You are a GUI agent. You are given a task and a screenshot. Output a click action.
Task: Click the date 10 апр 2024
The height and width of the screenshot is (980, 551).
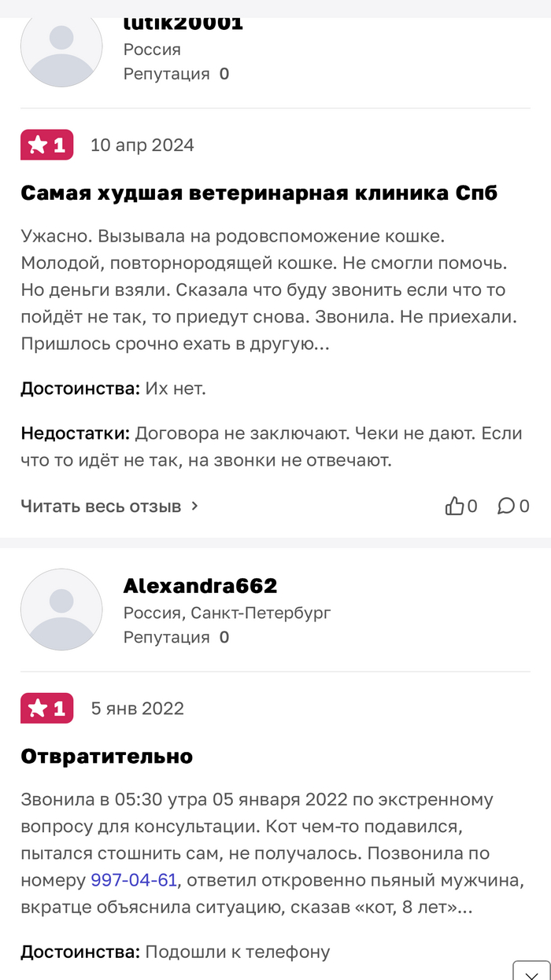142,146
